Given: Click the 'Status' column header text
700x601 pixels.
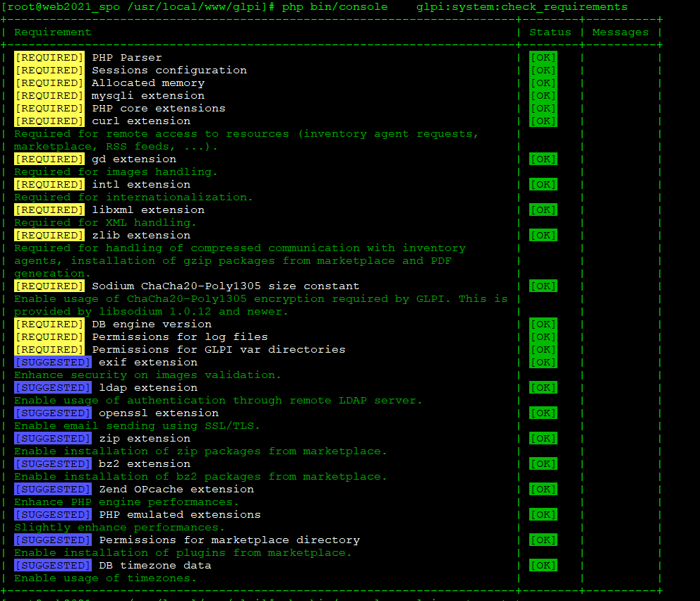Looking at the screenshot, I should point(550,32).
